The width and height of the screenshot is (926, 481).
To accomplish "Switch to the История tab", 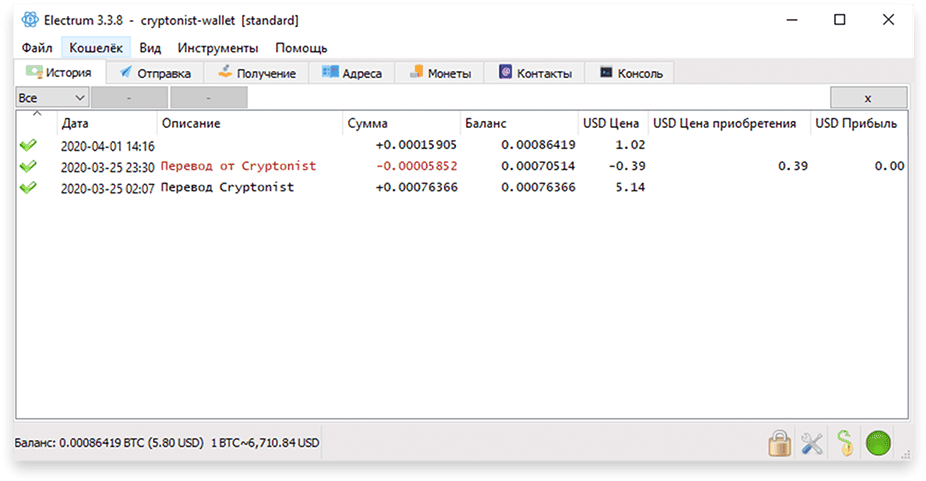I will (60, 72).
